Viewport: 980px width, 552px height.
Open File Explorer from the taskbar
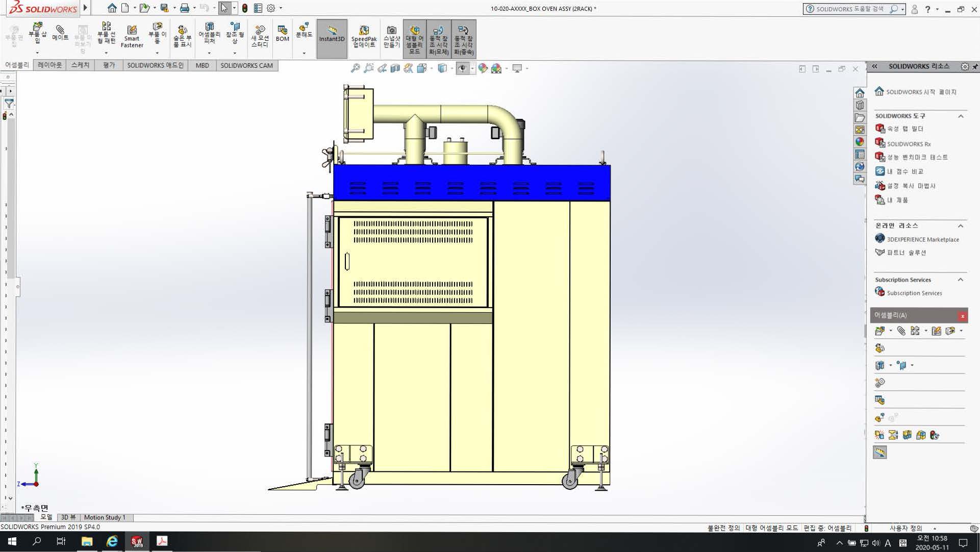pyautogui.click(x=87, y=541)
